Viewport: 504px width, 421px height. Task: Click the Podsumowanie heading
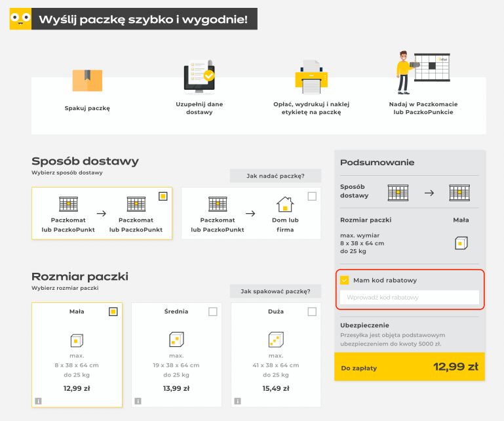(x=378, y=163)
